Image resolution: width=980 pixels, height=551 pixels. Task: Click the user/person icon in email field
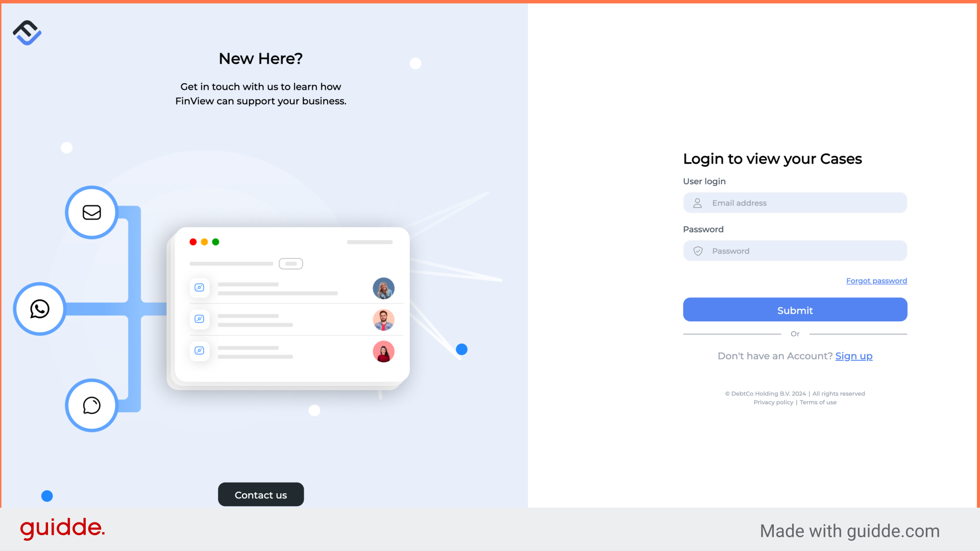click(697, 203)
